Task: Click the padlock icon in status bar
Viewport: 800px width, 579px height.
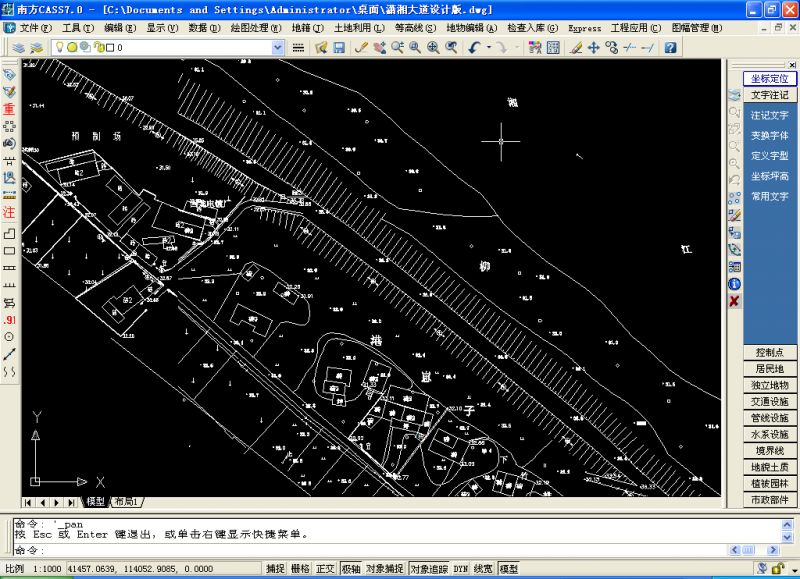Action: (777, 568)
